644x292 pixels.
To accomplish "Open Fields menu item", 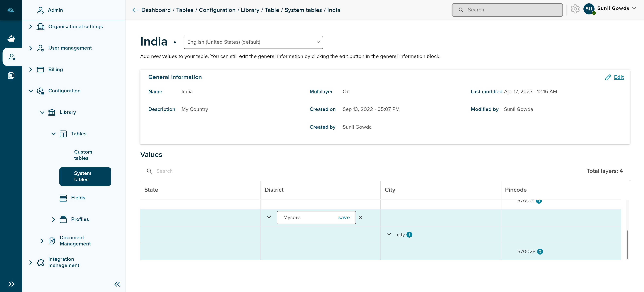I will (78, 198).
